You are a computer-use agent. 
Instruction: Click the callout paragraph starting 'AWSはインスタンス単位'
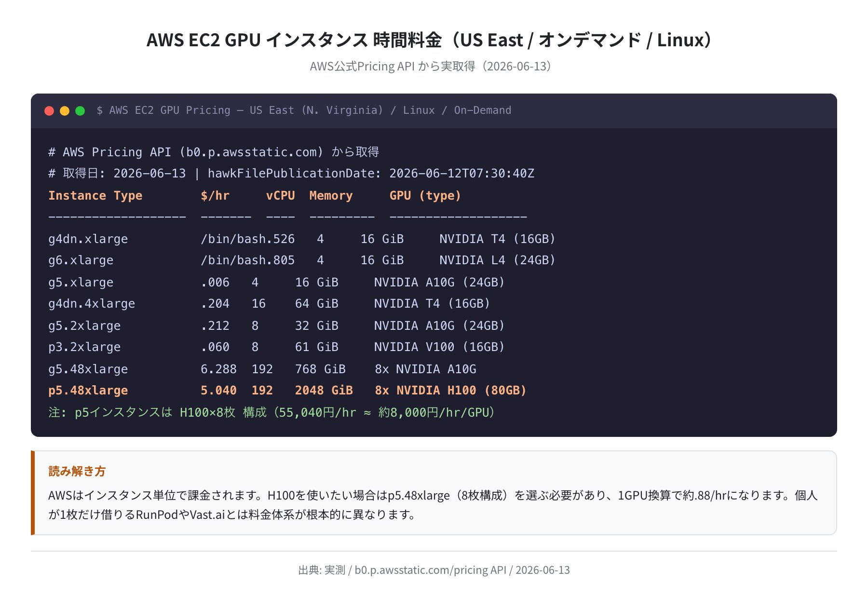[x=433, y=505]
